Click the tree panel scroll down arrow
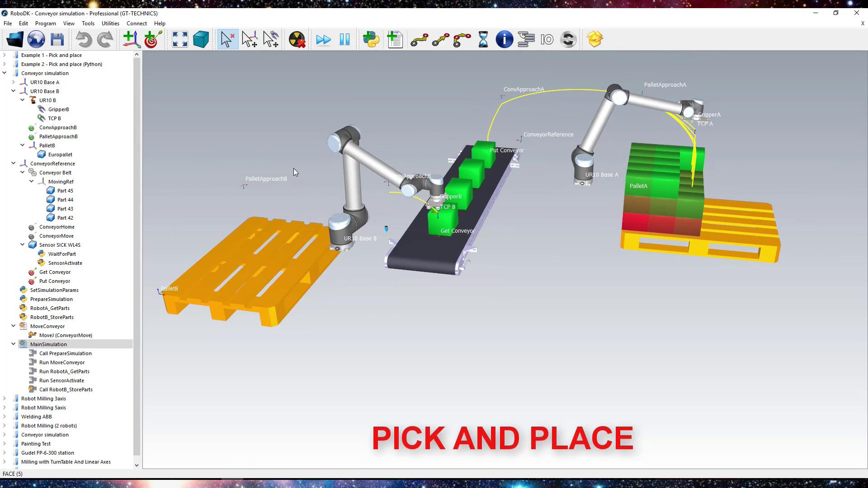The image size is (868, 488). point(137,465)
